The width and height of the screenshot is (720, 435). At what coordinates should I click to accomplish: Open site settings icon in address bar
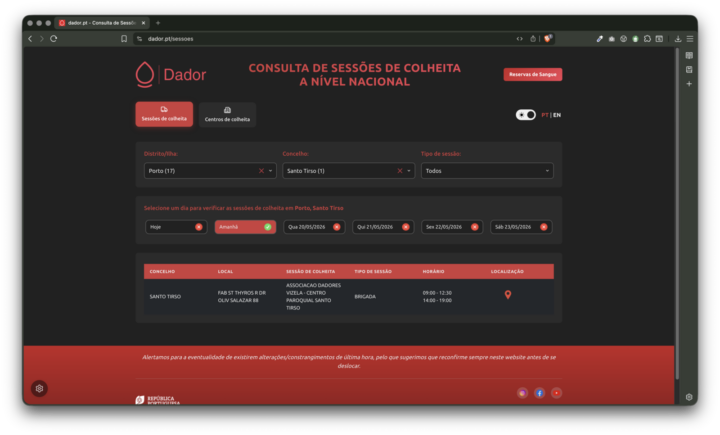[140, 39]
